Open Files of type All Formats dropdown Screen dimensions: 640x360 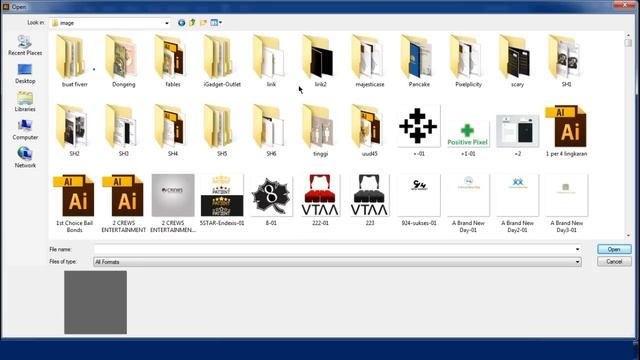pos(337,262)
